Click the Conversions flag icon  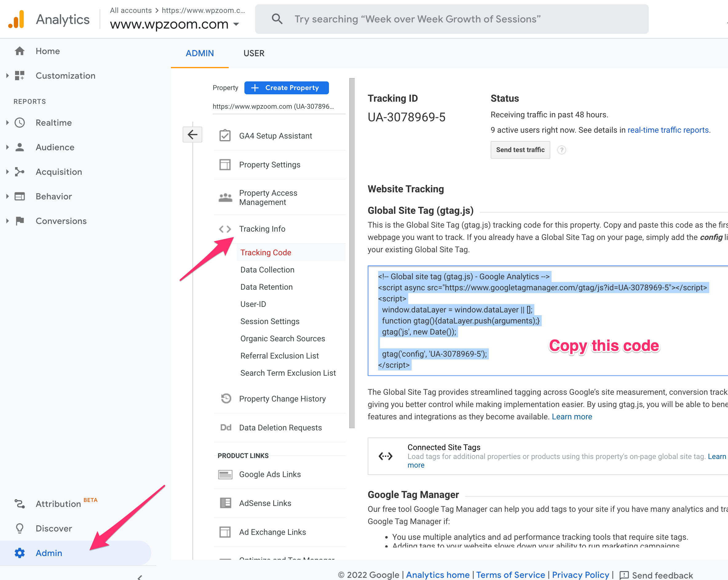[20, 221]
